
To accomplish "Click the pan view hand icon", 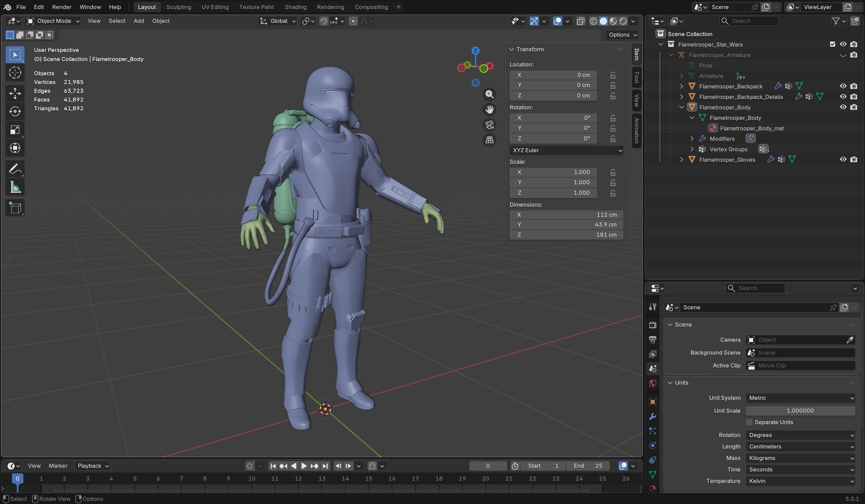I will (x=489, y=109).
